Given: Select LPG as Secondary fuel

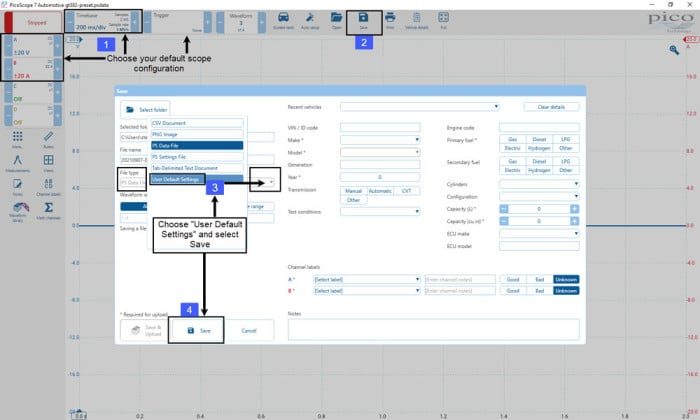Looking at the screenshot, I should point(566,161).
